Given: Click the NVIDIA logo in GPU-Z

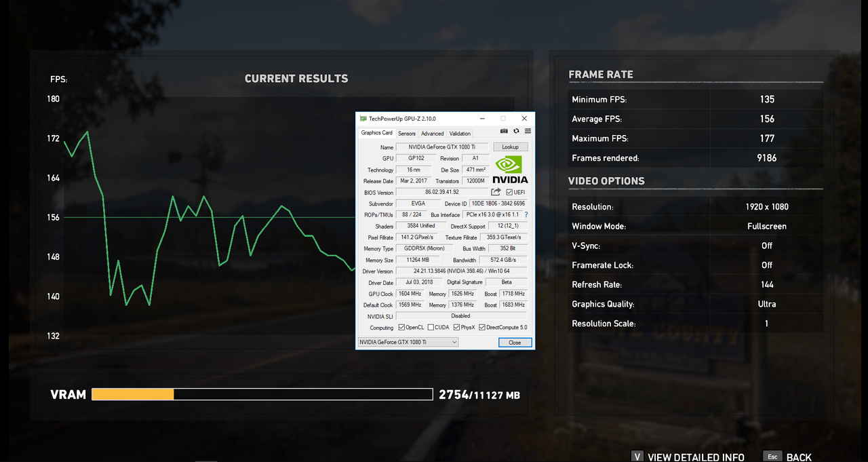Looking at the screenshot, I should click(510, 170).
